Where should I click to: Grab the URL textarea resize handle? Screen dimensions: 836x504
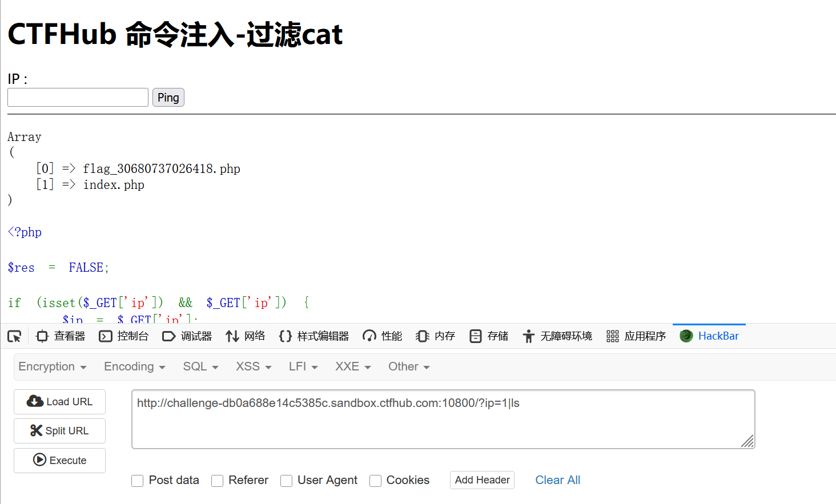(x=747, y=441)
